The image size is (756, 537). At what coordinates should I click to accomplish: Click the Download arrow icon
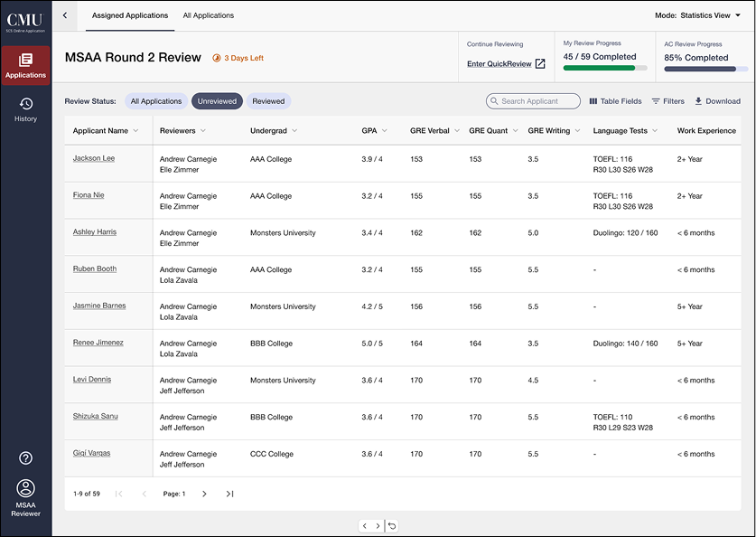point(698,101)
